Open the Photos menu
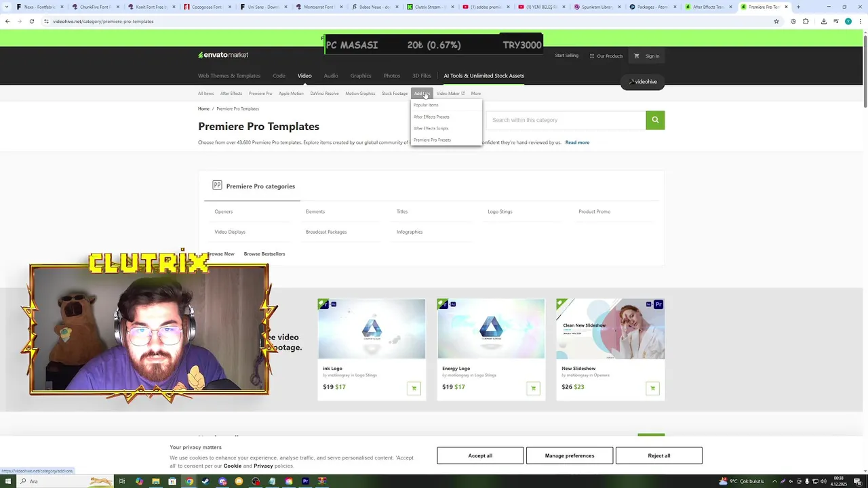 pos(392,75)
